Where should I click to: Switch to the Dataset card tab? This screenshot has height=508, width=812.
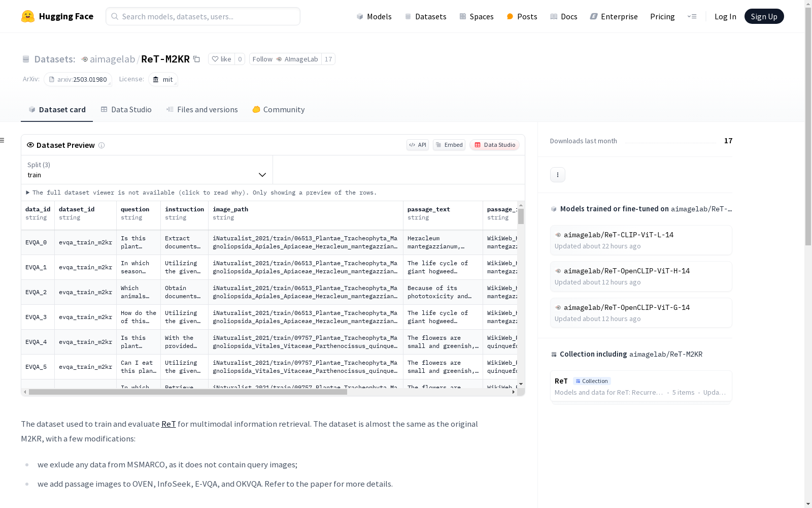pos(57,110)
